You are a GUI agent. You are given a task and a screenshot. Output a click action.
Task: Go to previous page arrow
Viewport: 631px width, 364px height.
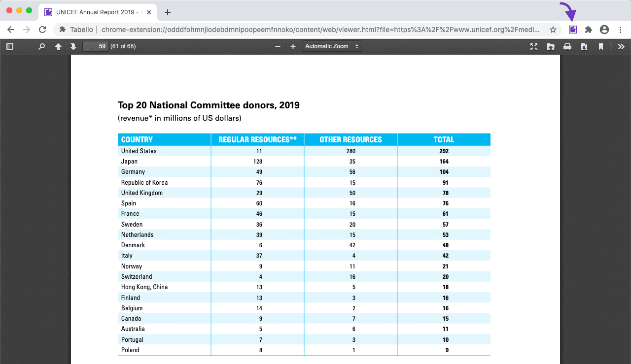pyautogui.click(x=58, y=46)
